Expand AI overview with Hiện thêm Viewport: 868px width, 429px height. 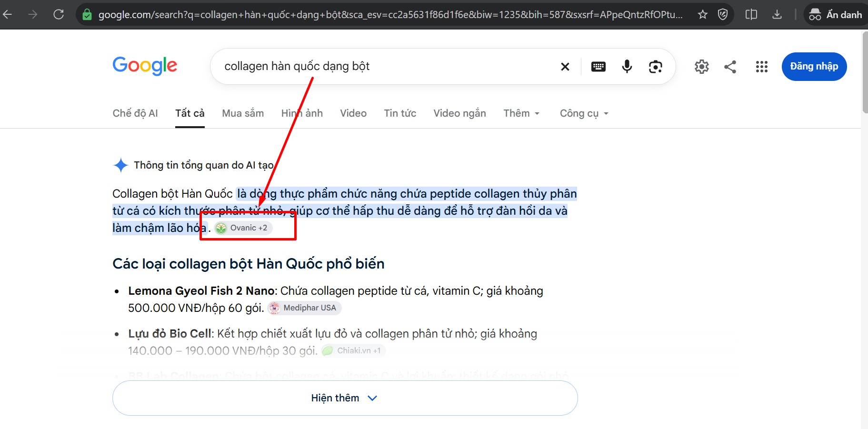345,398
